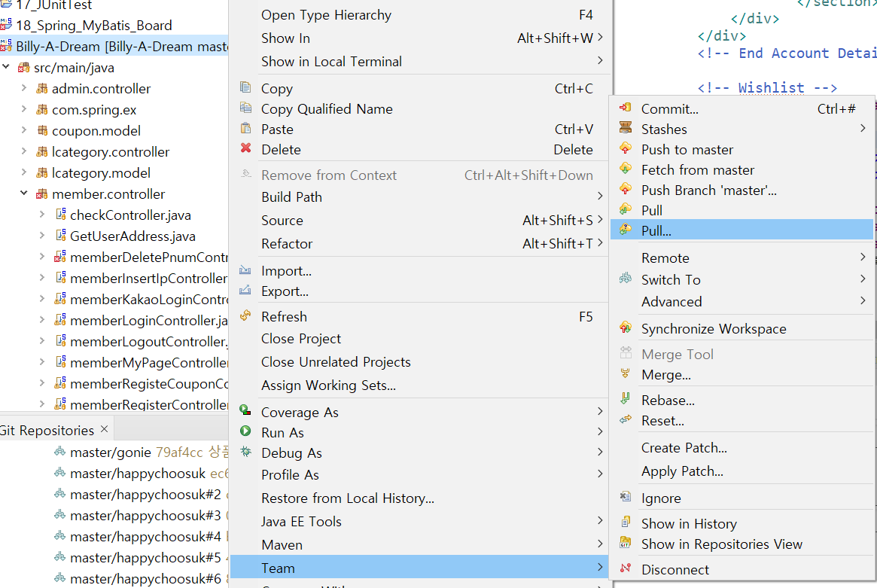Choose Close Project entry
Image resolution: width=877 pixels, height=588 pixels.
pos(419,339)
